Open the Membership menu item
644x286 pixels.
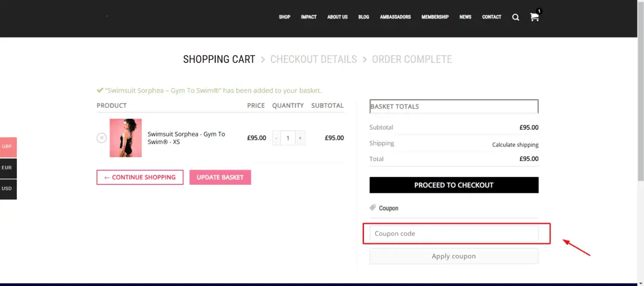[x=435, y=17]
